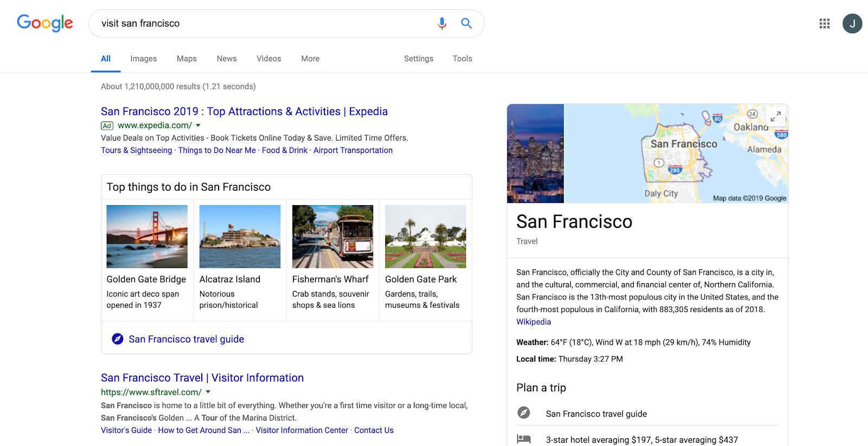Open San Francisco travel guide link in things-to-do card
The width and height of the screenshot is (868, 446).
pos(186,339)
